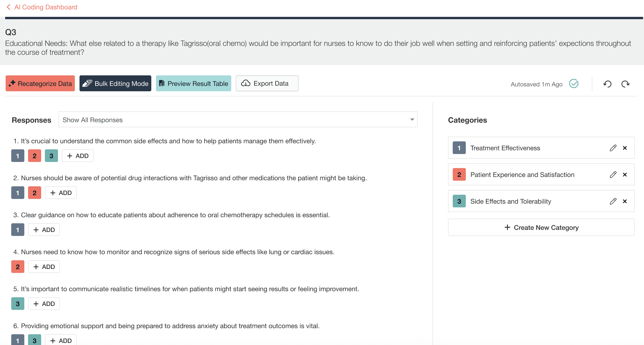
Task: Click the pencil icon for Side Effects category
Action: coord(613,201)
